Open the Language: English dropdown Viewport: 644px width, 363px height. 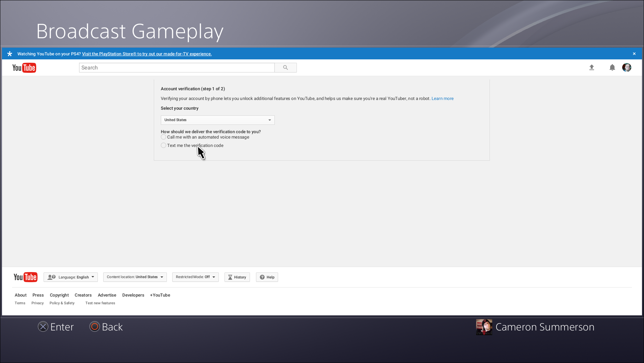71,277
